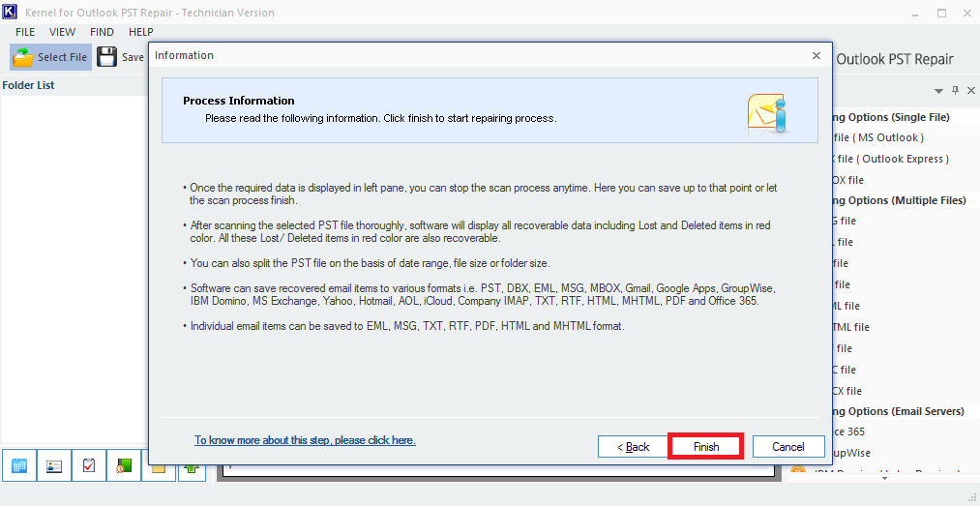The height and width of the screenshot is (506, 980).
Task: Select the Office 365 saving option
Action: pyautogui.click(x=849, y=432)
